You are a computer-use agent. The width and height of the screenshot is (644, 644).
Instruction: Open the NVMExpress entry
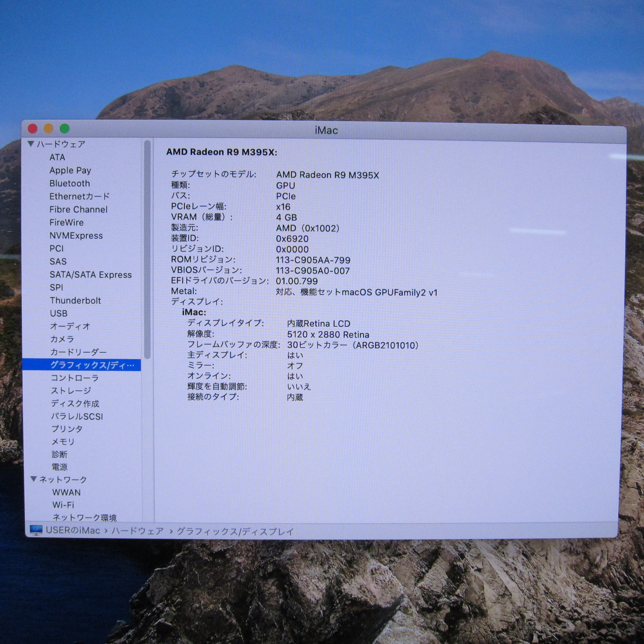click(x=76, y=235)
